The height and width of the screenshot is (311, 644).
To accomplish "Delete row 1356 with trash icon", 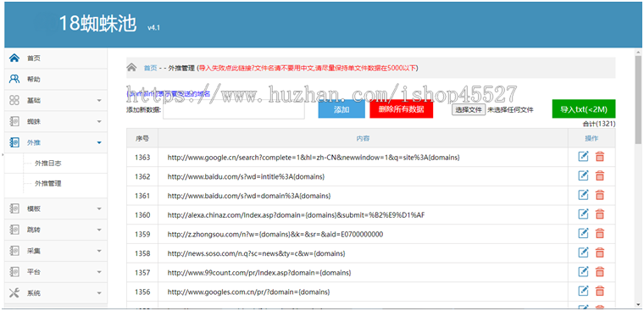I will coord(600,291).
